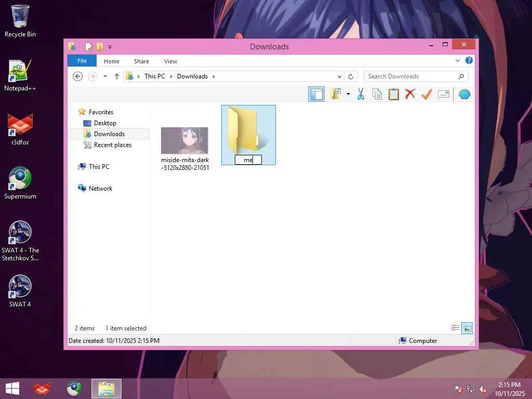Click File Explorer taskbar button

point(107,389)
